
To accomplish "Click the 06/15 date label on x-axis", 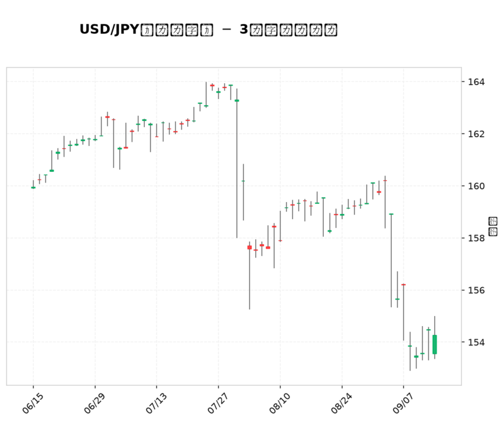I will point(33,403).
